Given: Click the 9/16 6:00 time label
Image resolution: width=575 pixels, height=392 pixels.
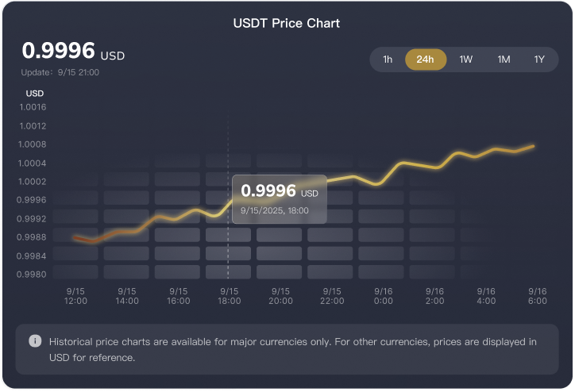Looking at the screenshot, I should click(x=537, y=296).
